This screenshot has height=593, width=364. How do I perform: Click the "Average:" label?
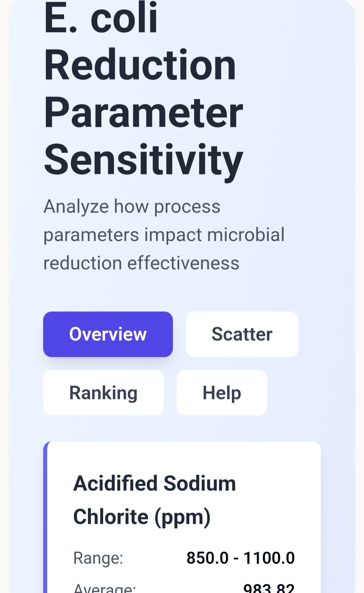tap(104, 588)
